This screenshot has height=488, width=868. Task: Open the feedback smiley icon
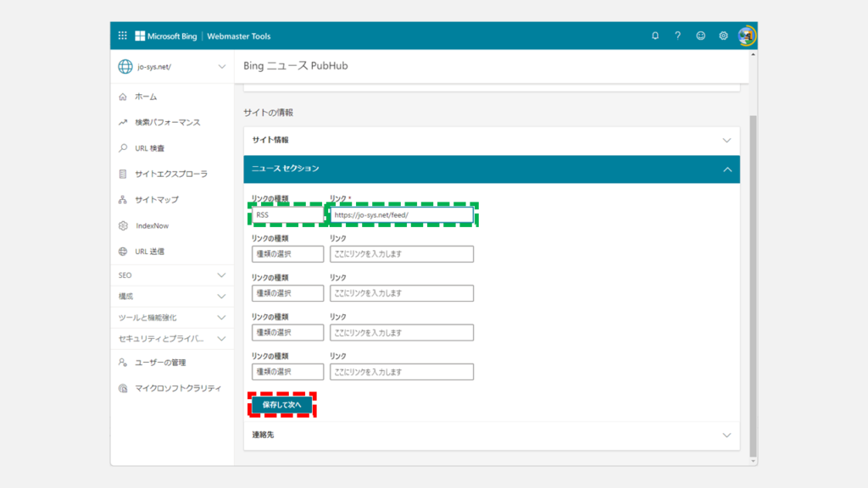700,36
